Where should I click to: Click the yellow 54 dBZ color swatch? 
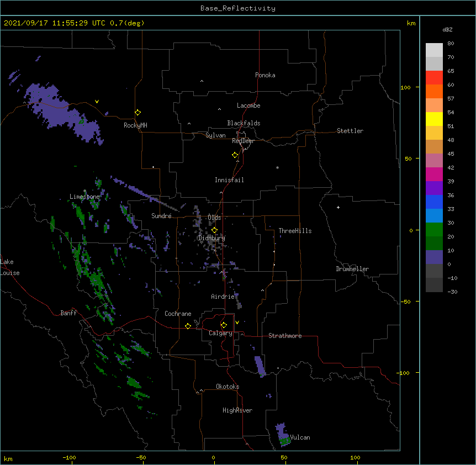[x=434, y=119]
